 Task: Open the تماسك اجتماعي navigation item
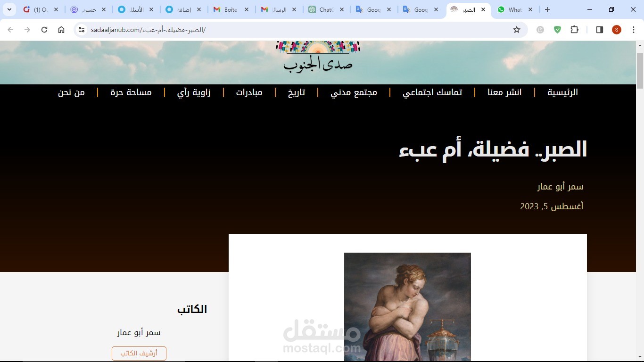click(x=432, y=92)
